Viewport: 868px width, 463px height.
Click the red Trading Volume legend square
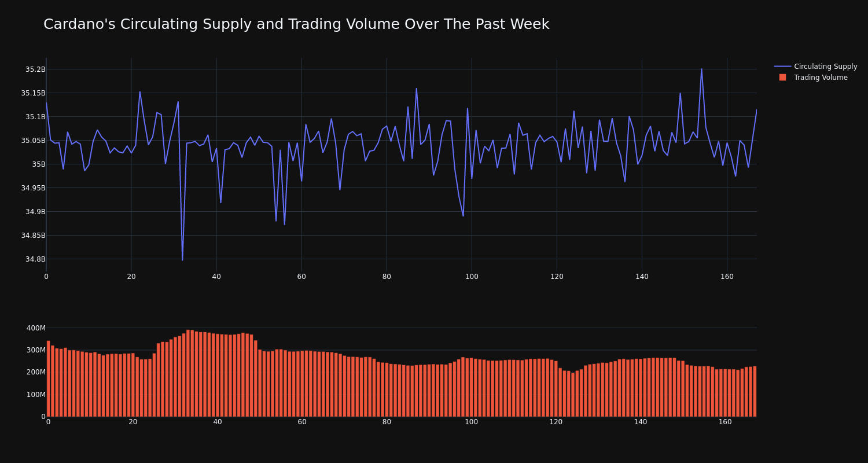(x=782, y=78)
